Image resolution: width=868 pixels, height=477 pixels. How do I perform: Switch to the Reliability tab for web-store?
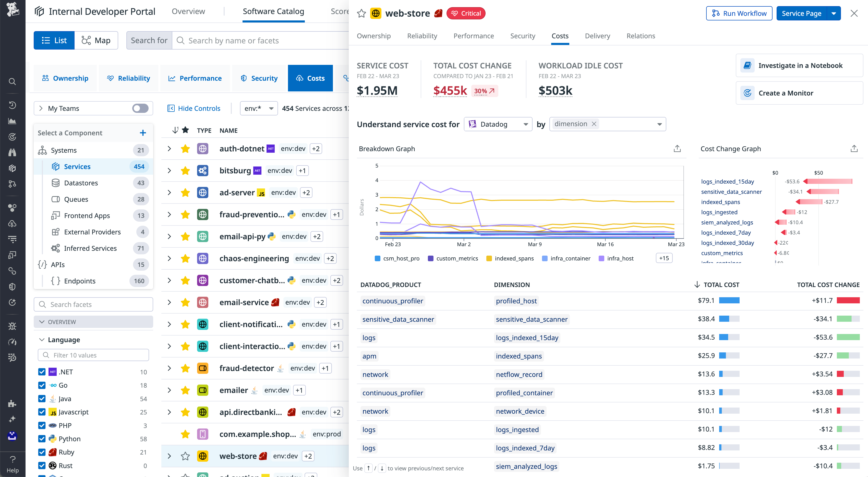click(422, 36)
